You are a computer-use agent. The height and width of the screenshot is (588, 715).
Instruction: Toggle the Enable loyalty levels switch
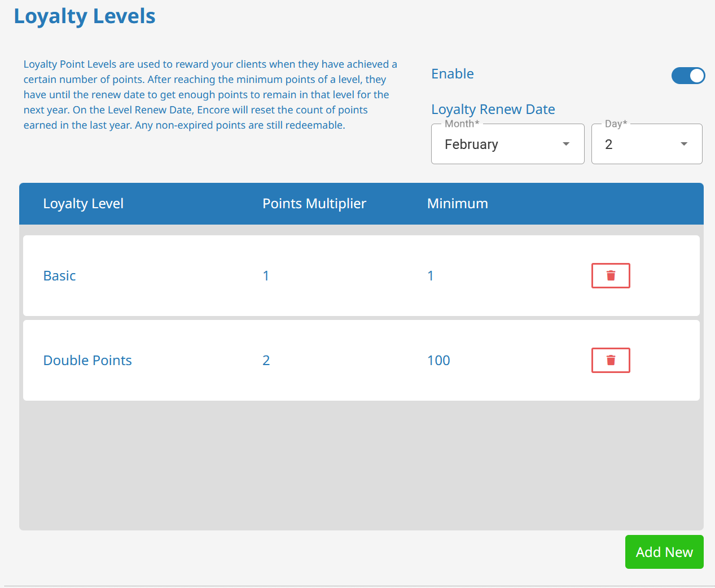tap(687, 76)
